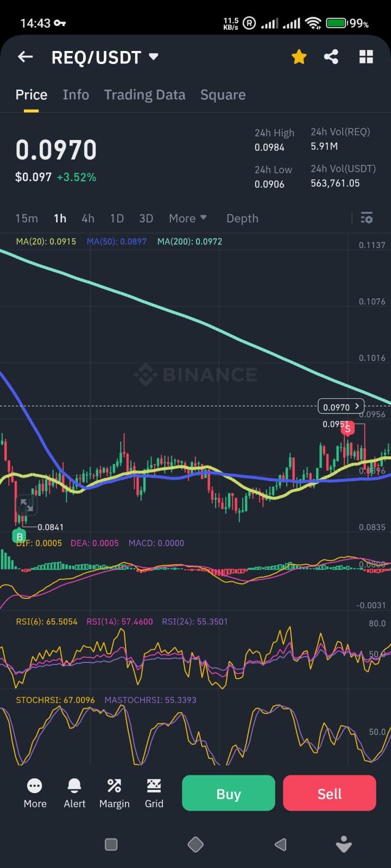
Task: Tap the green B buy marker on chart
Action: point(20,537)
